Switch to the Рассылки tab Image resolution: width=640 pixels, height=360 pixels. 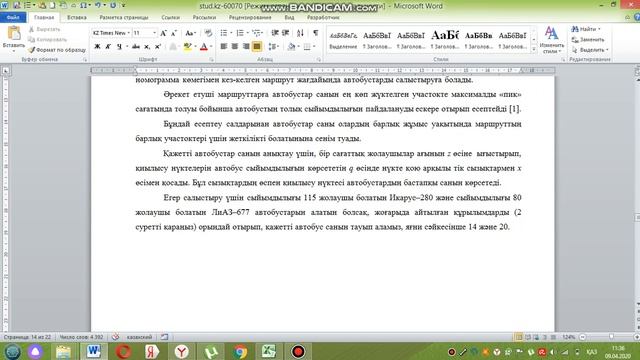pos(204,18)
